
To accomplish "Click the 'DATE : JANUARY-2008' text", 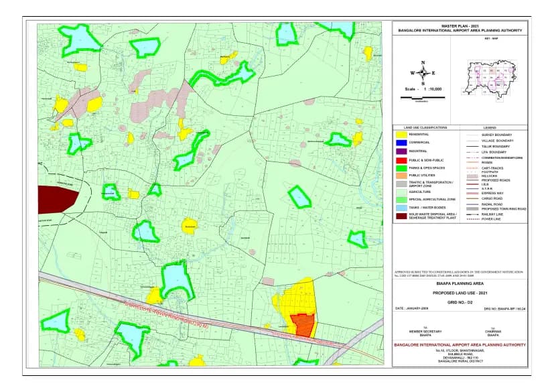I will 411,309.
